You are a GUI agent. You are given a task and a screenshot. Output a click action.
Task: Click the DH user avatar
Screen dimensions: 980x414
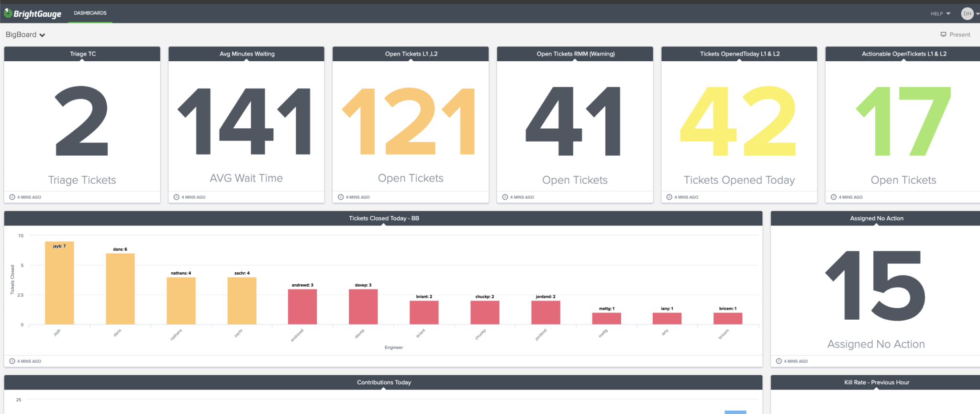(x=967, y=13)
